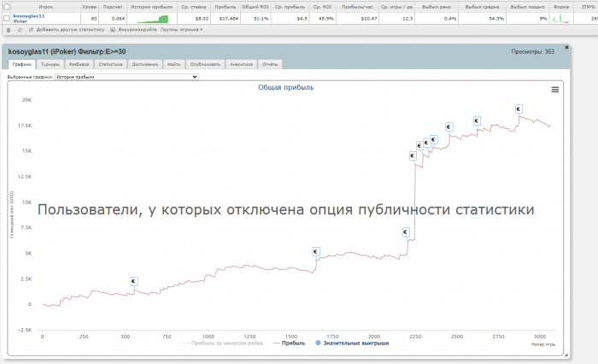Click 'Добавить другую статистику'
Image resolution: width=598 pixels, height=364 pixels.
click(70, 30)
